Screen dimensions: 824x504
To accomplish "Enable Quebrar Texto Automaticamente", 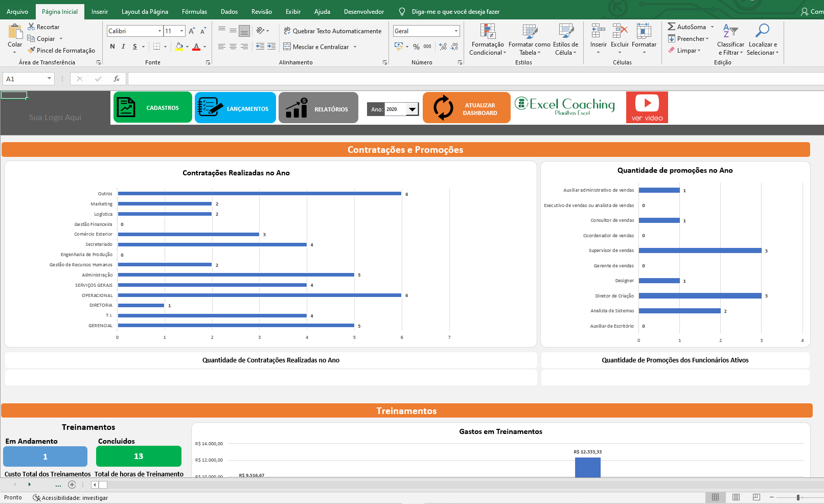I will (333, 31).
